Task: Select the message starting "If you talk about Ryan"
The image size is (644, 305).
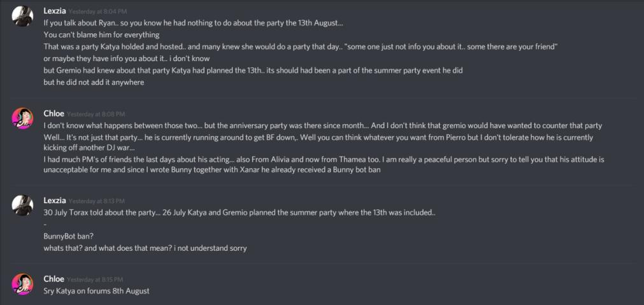Action: pos(194,23)
